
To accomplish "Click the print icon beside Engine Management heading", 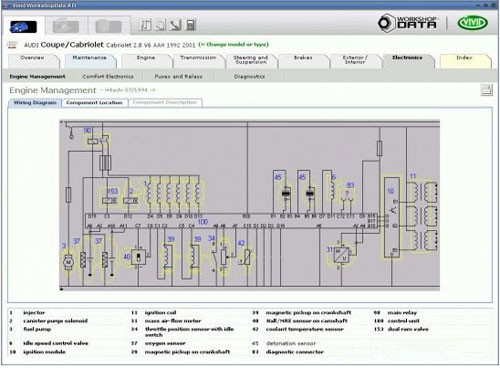I will [x=486, y=90].
